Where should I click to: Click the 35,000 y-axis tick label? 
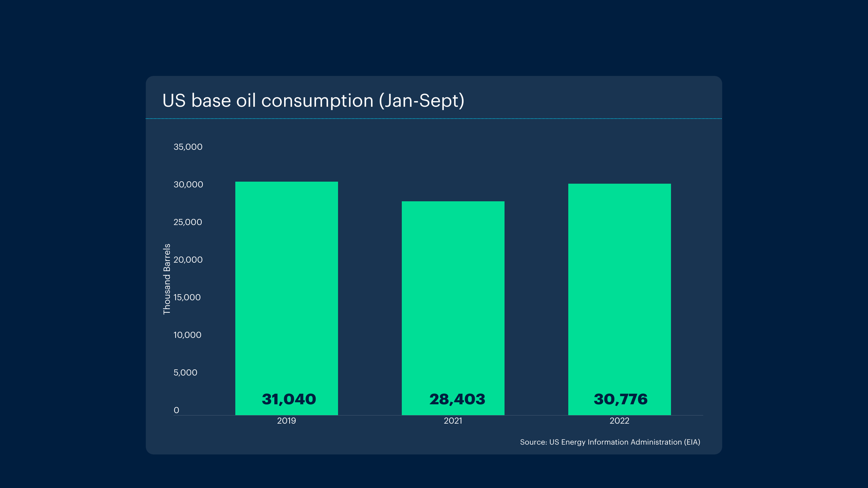[x=188, y=147]
